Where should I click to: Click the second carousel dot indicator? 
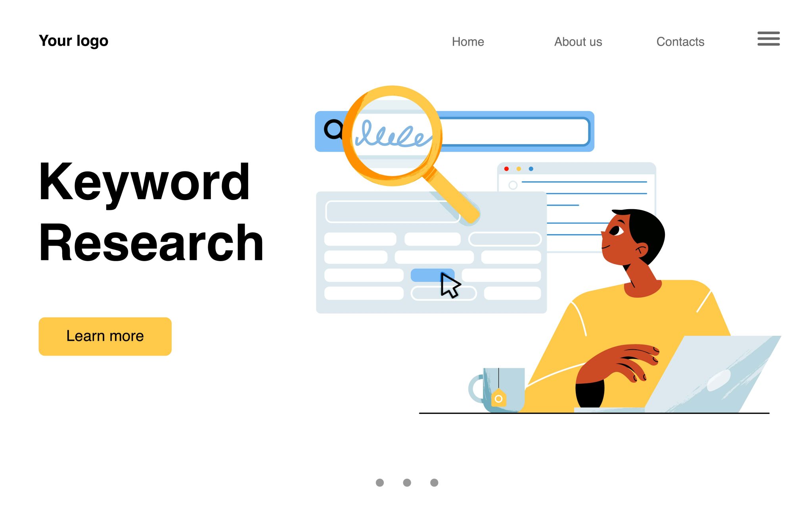point(406,482)
